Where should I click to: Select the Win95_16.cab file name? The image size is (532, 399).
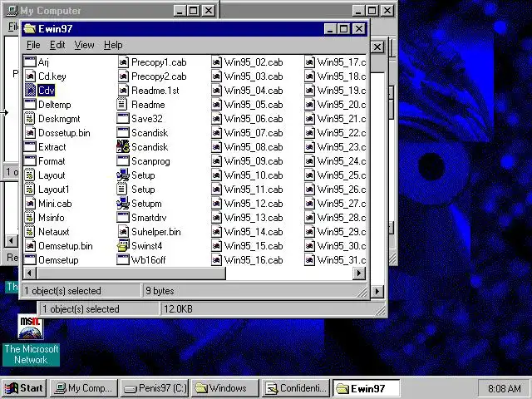[x=254, y=260]
